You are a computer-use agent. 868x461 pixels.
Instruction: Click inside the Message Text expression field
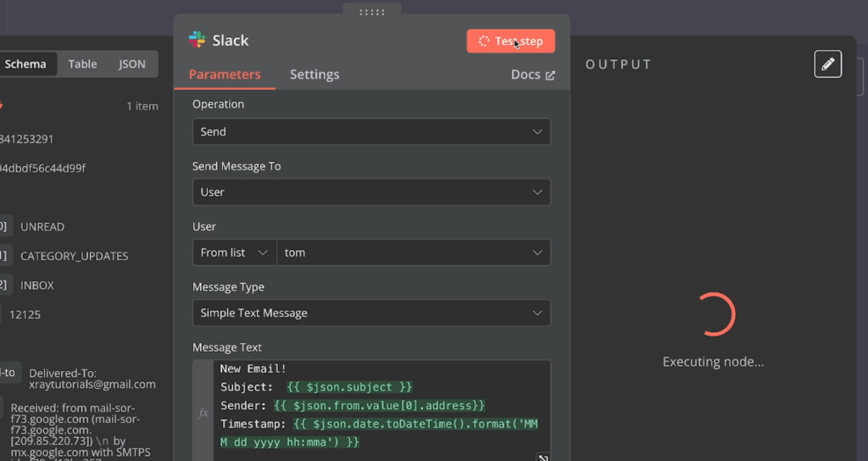coord(381,407)
